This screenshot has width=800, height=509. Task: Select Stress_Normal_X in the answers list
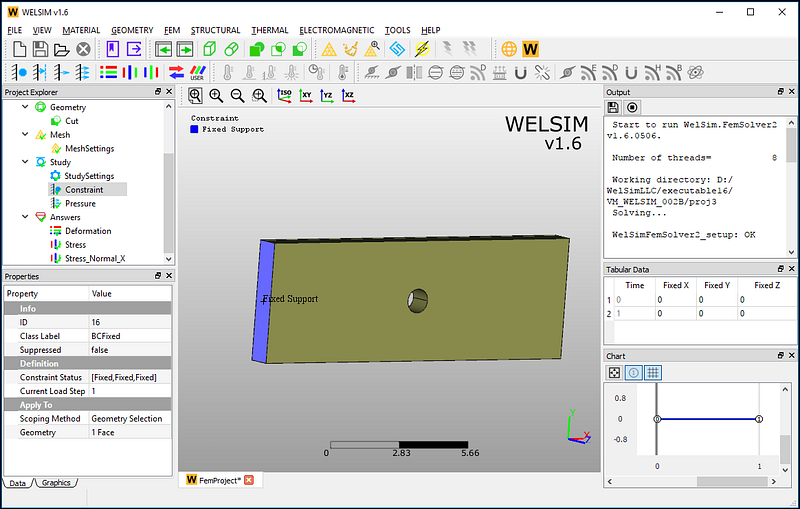[95, 258]
